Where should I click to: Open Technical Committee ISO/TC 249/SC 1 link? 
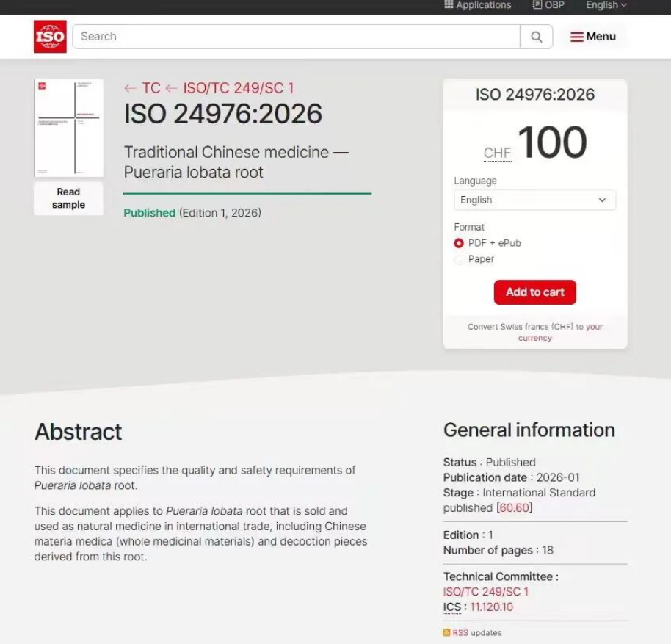485,592
